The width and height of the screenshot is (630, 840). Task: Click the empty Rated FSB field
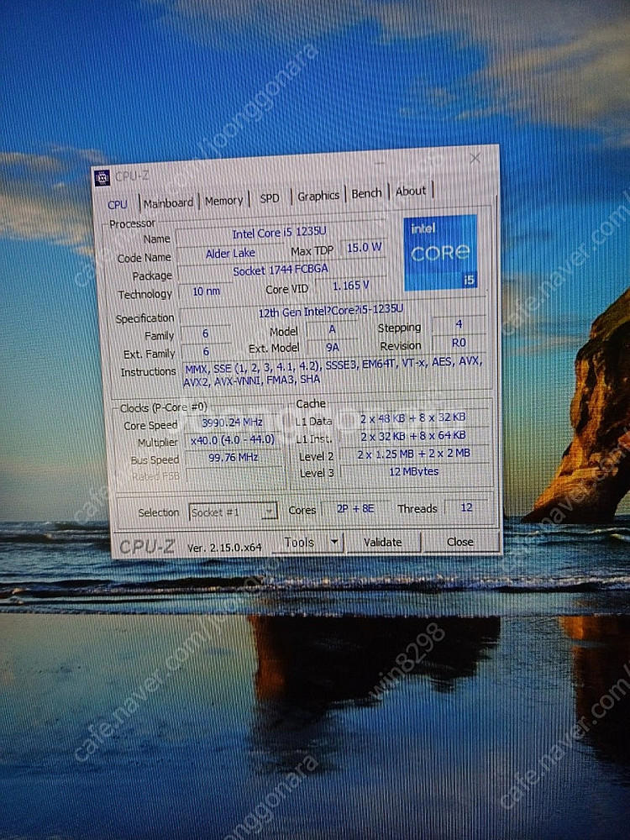pyautogui.click(x=234, y=475)
